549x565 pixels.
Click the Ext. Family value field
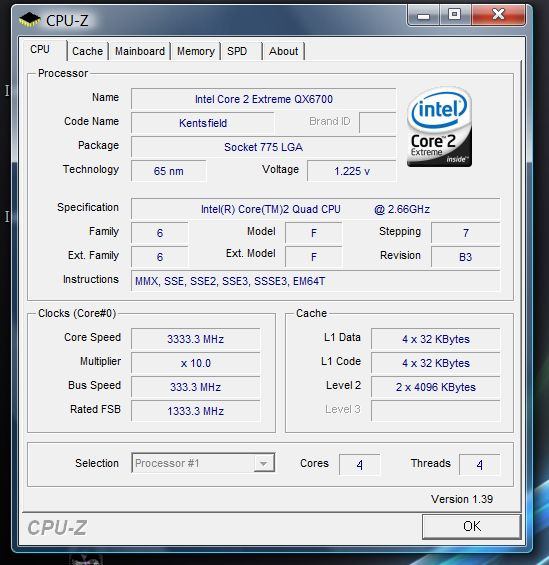point(160,257)
